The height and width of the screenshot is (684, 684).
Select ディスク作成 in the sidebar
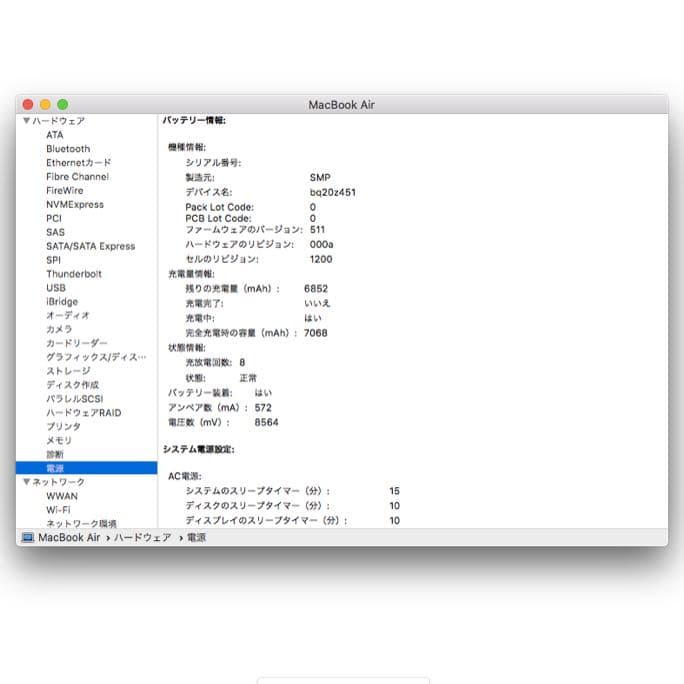tap(72, 385)
